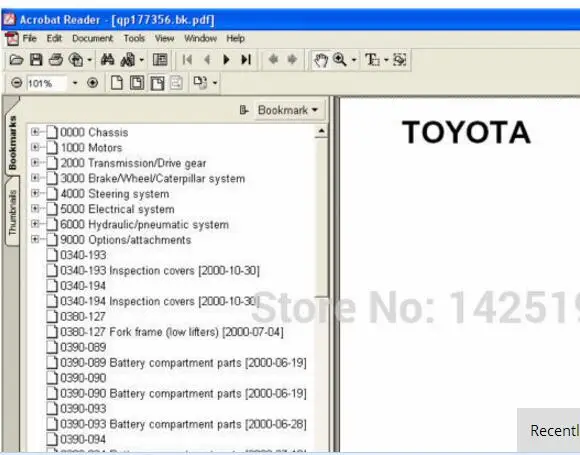The width and height of the screenshot is (580, 455).
Task: Expand the 4000 Steering system bookmark
Action: (x=35, y=193)
